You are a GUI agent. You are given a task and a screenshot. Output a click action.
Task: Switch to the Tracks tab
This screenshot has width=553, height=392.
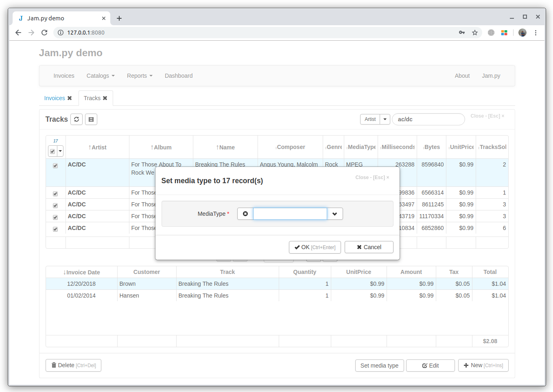tap(92, 98)
